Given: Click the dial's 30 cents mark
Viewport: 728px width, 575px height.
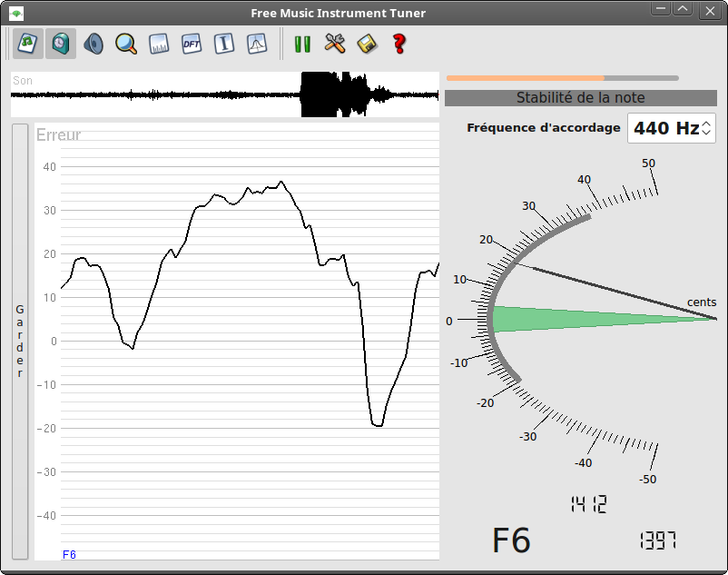Looking at the screenshot, I should point(529,206).
